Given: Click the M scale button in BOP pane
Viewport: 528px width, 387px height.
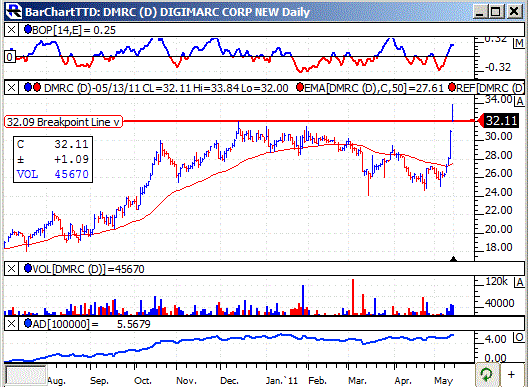Looking at the screenshot, I should [x=519, y=43].
